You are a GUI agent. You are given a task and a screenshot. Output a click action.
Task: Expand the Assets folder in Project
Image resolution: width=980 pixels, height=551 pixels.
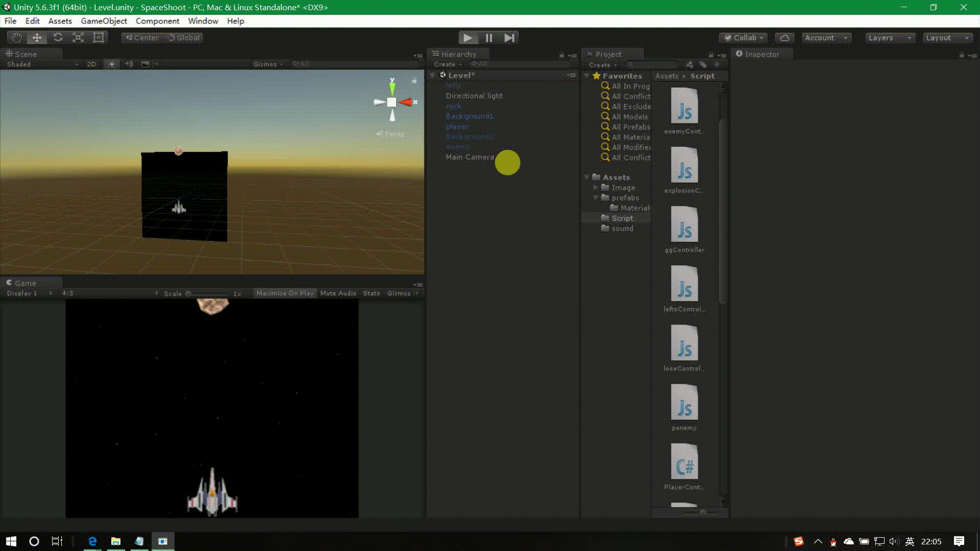(587, 177)
